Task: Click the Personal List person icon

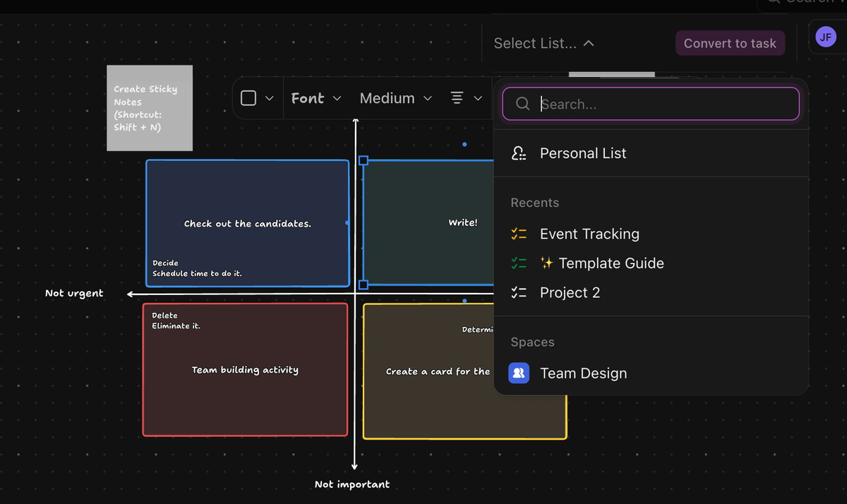Action: pos(519,153)
